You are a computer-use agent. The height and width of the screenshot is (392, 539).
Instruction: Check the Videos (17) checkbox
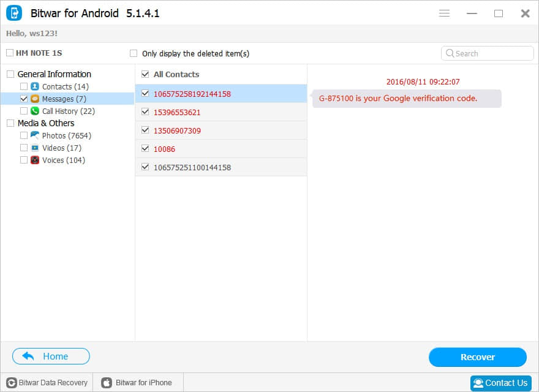click(24, 148)
